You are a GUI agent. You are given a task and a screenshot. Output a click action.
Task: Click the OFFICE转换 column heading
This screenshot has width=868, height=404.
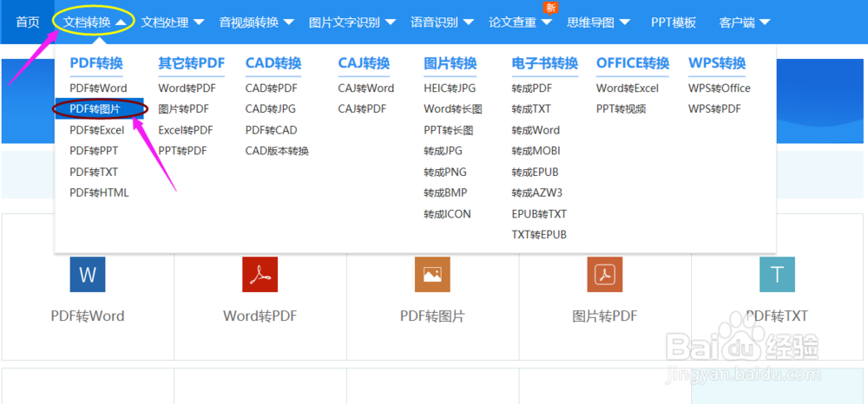pos(633,63)
